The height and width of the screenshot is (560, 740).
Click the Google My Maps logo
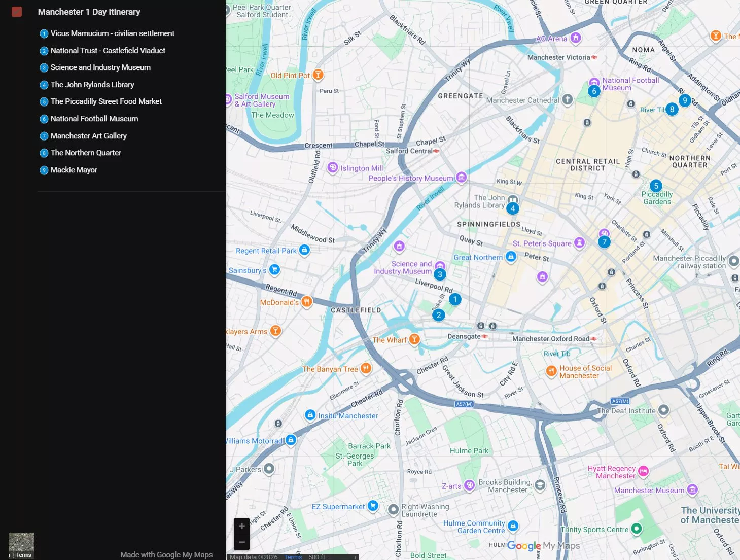point(543,546)
